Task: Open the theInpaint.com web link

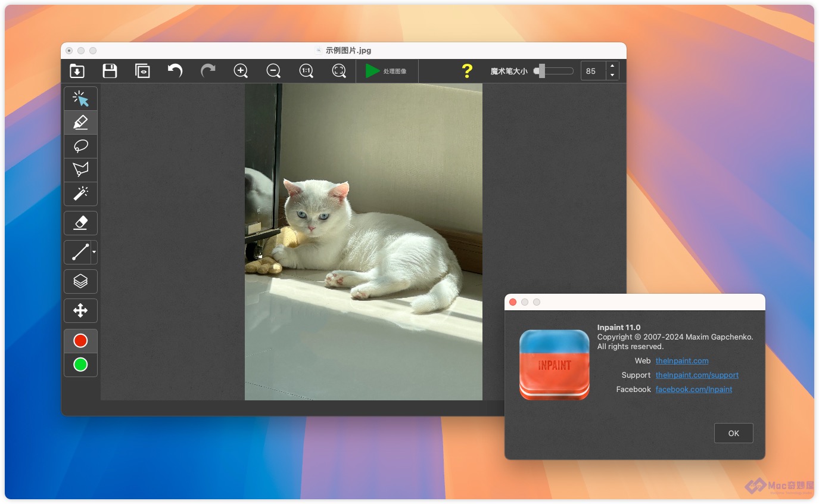Action: [682, 360]
